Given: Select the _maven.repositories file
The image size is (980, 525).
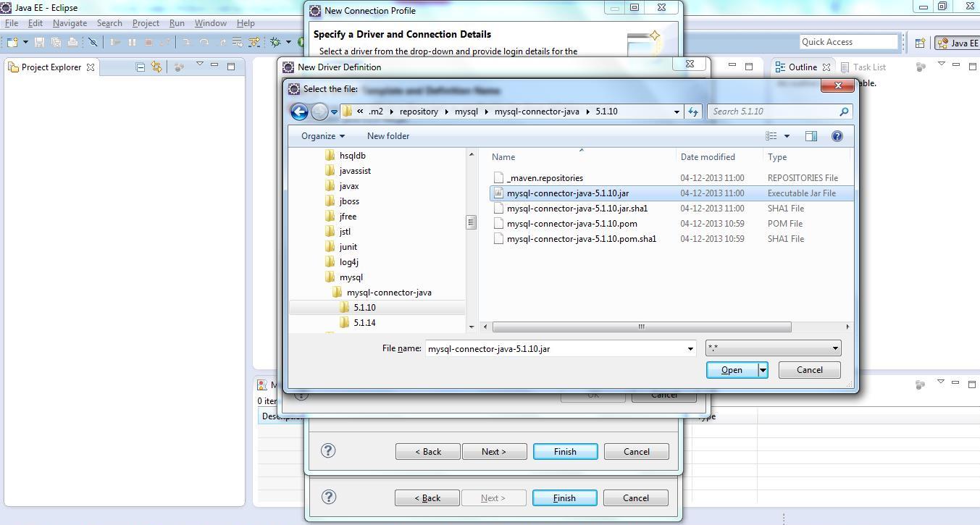Looking at the screenshot, I should click(545, 178).
